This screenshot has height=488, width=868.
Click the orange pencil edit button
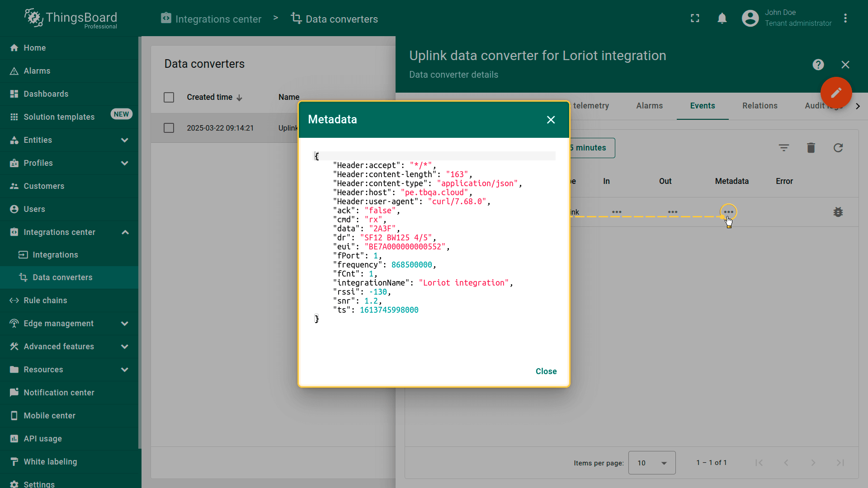(836, 93)
